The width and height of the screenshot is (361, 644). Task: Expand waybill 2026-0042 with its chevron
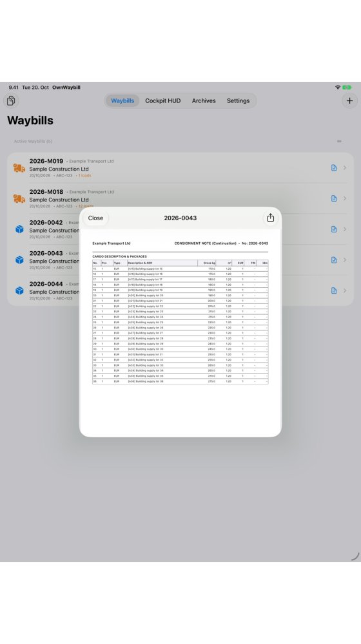tap(345, 229)
